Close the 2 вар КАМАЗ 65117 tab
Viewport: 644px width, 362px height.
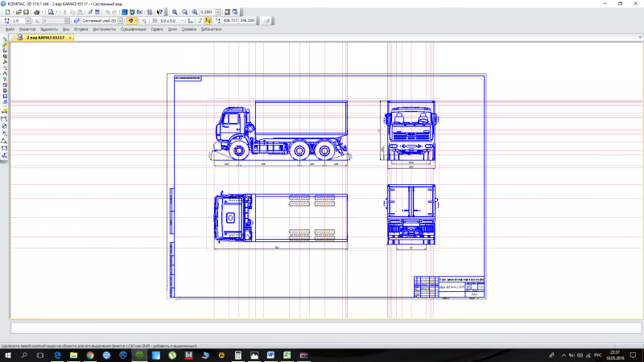click(70, 38)
